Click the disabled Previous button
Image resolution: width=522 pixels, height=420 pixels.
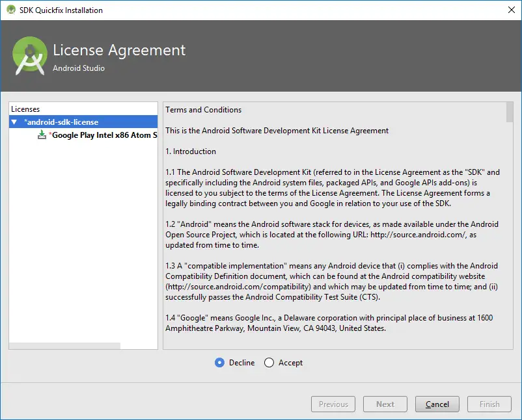[x=333, y=404]
